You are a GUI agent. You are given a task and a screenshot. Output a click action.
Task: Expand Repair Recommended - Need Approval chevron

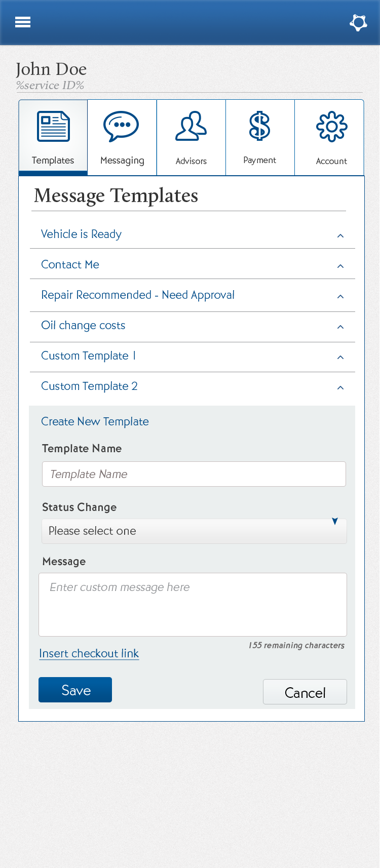(340, 297)
